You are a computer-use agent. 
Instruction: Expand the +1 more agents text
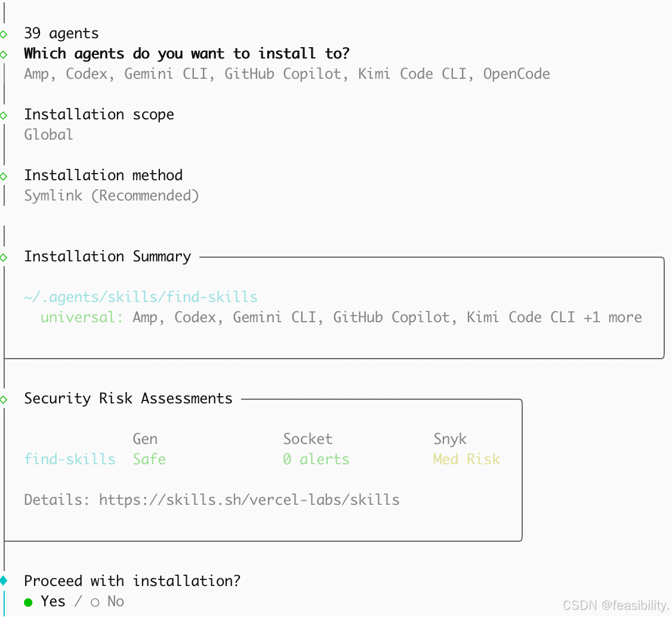coord(612,317)
